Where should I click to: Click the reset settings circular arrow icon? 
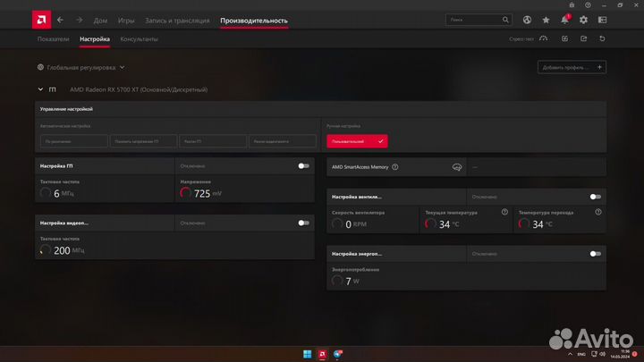click(602, 38)
